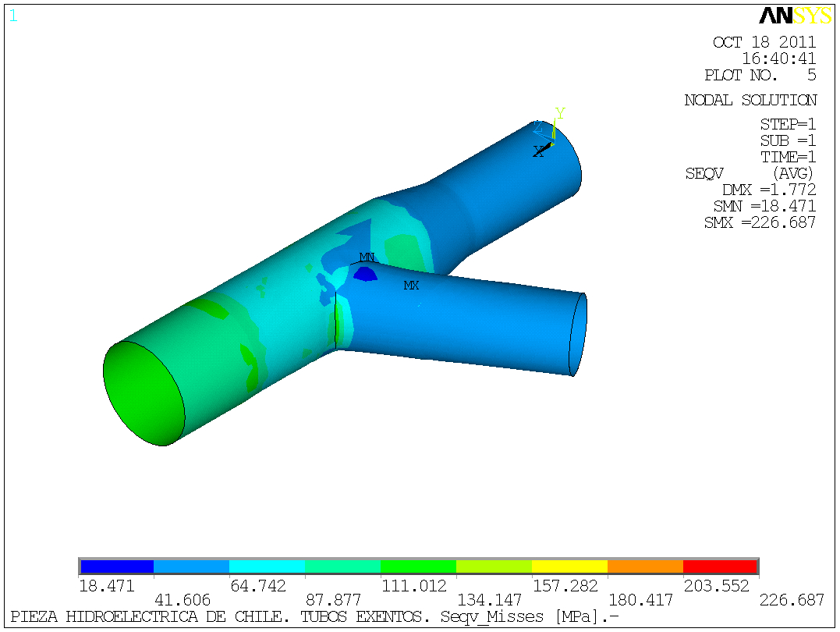Viewport: 840px width, 632px height.
Task: Pick the cyan legend color band
Action: tap(268, 566)
